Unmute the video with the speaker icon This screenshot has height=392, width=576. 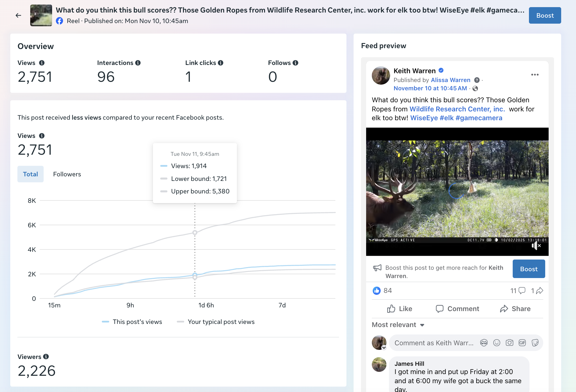coord(536,246)
